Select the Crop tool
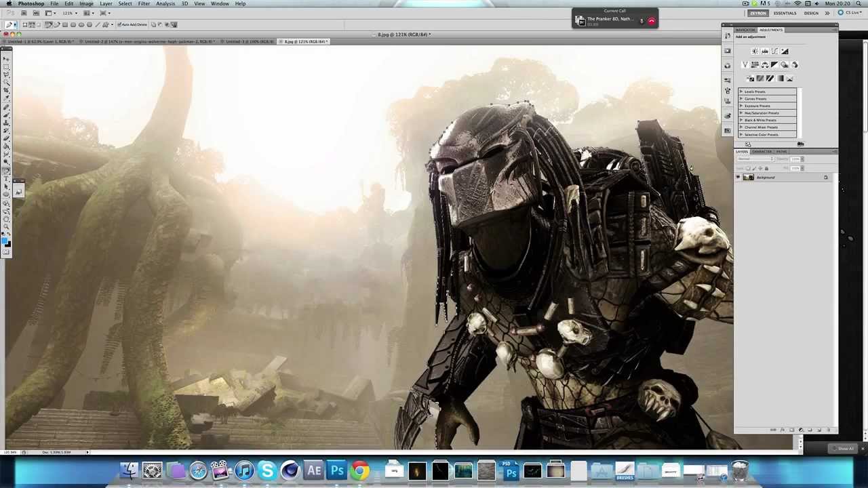This screenshot has height=488, width=868. [x=7, y=91]
